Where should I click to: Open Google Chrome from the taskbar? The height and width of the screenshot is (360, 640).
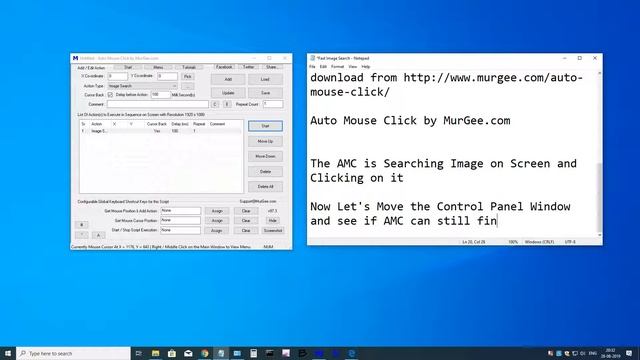(204, 353)
